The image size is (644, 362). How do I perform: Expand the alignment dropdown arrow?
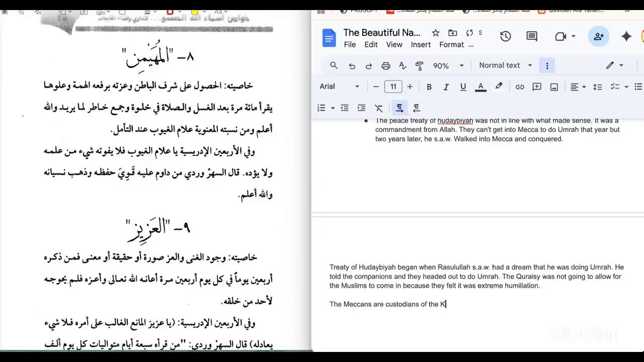click(584, 86)
